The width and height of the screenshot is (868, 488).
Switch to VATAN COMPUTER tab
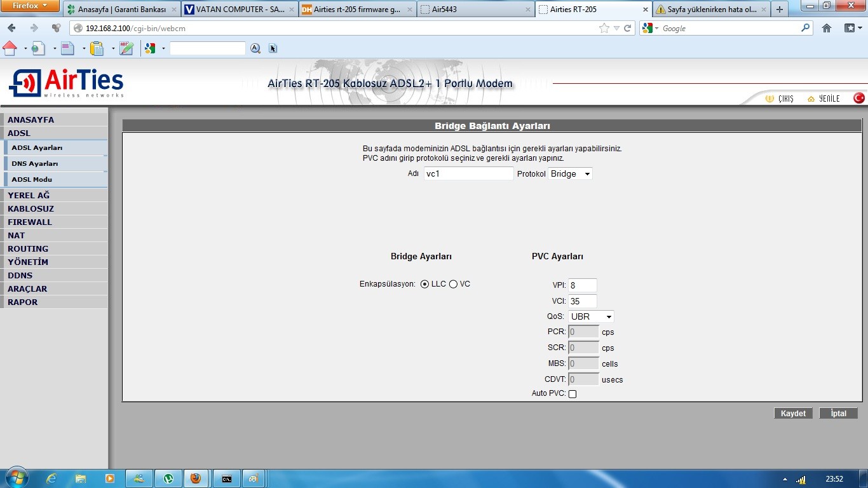coord(240,10)
